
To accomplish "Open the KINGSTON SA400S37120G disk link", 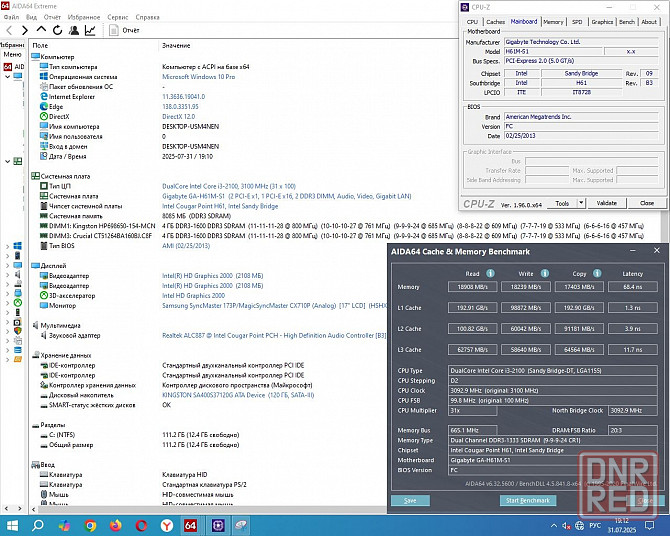I will tap(238, 395).
